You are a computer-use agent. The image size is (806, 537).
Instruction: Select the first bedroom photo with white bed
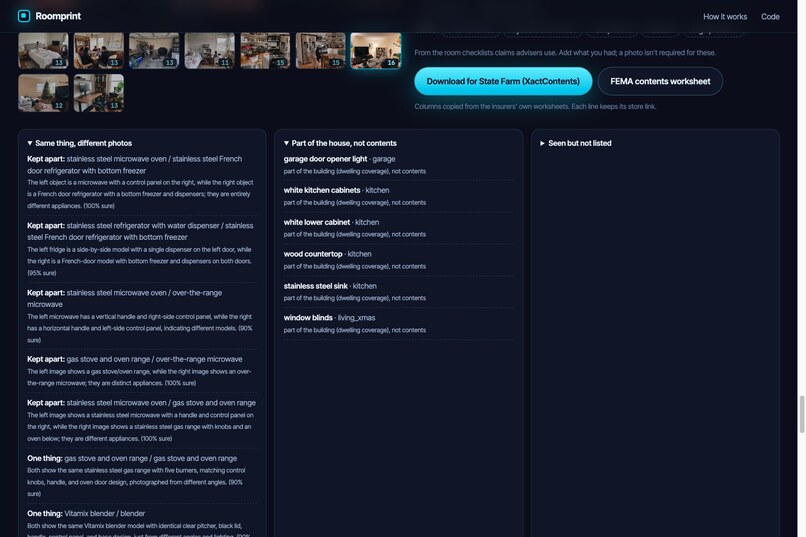[x=43, y=50]
